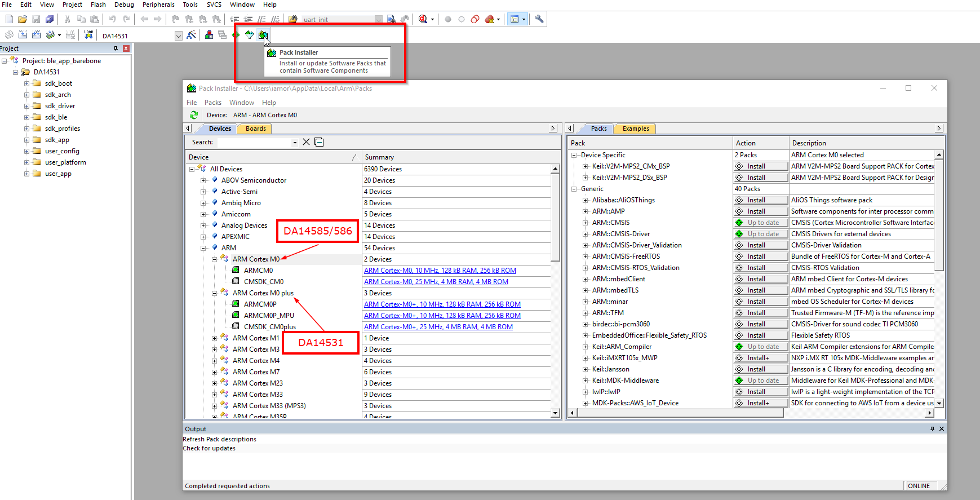Open the Flash menu

pyautogui.click(x=98, y=5)
